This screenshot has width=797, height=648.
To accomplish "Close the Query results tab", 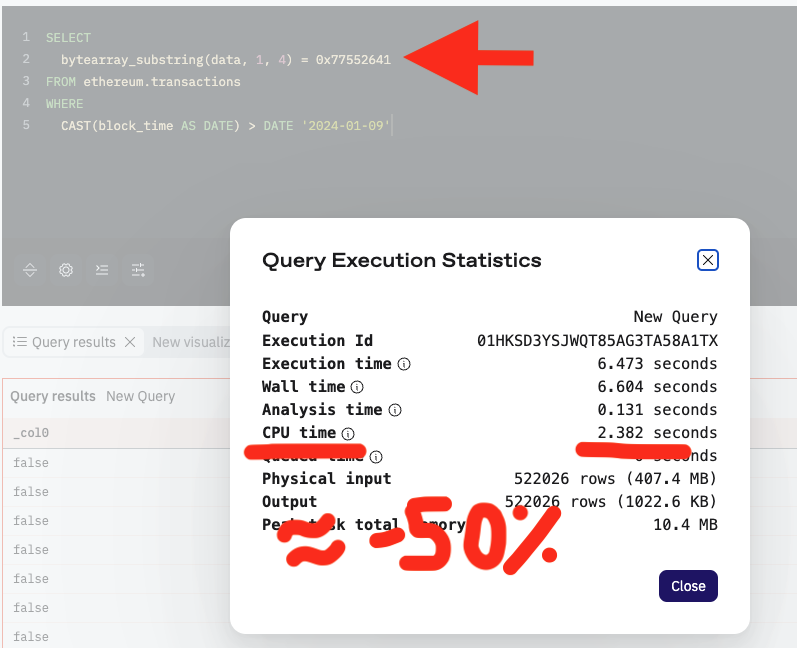I will click(130, 342).
